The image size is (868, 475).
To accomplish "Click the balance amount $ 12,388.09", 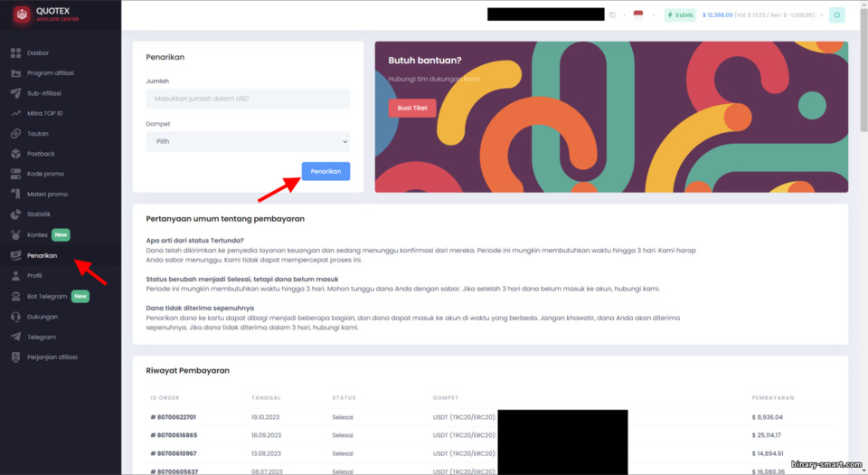I will [717, 15].
